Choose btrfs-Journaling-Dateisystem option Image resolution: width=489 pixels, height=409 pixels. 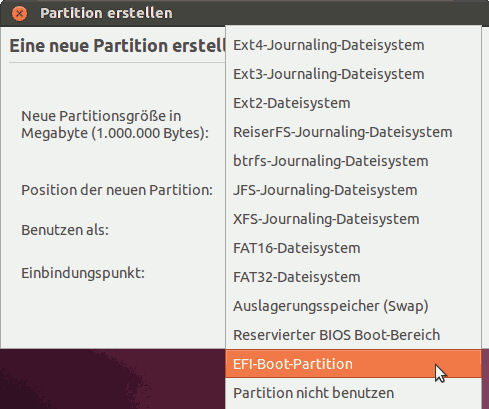tap(353, 161)
